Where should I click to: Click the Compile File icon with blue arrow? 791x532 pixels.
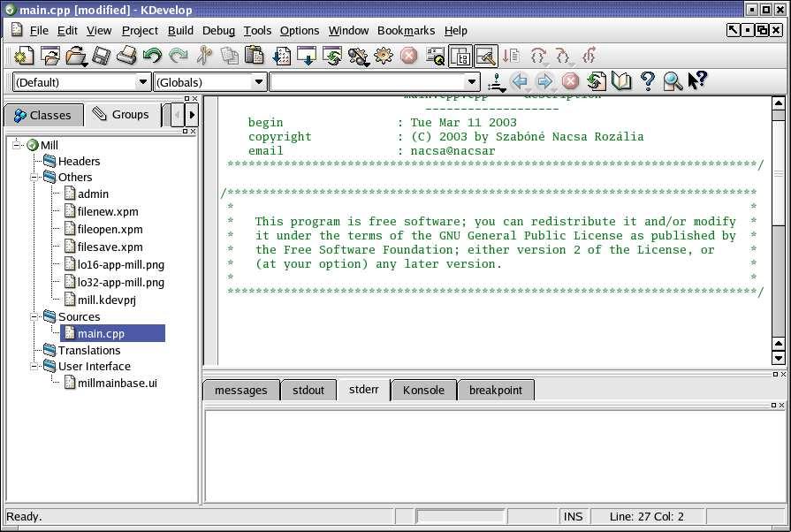[x=281, y=56]
